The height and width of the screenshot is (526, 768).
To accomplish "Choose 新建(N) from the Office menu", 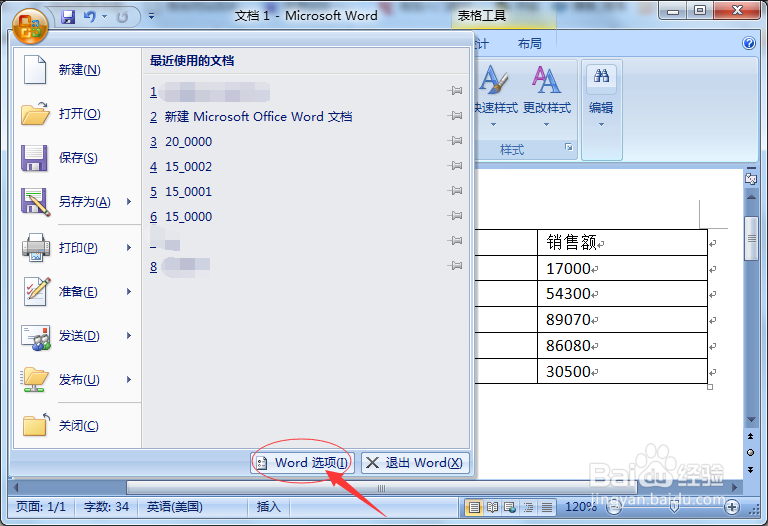I will pyautogui.click(x=77, y=70).
